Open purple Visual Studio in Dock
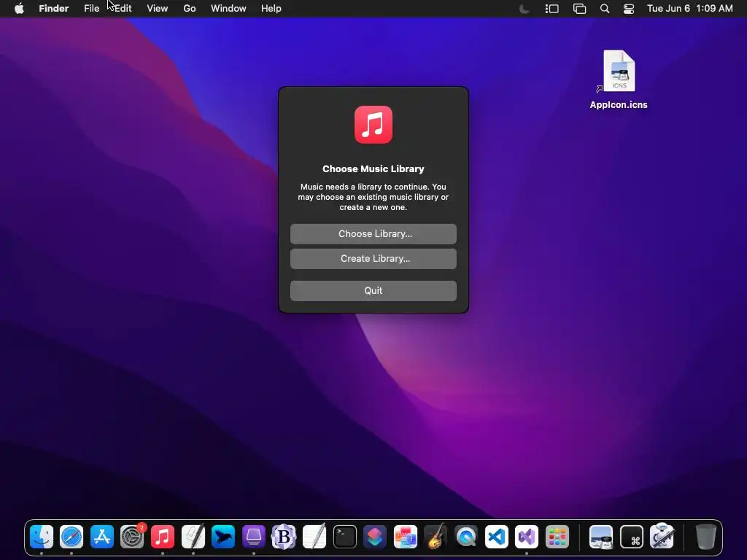Screen dimensions: 747x560 click(527, 537)
